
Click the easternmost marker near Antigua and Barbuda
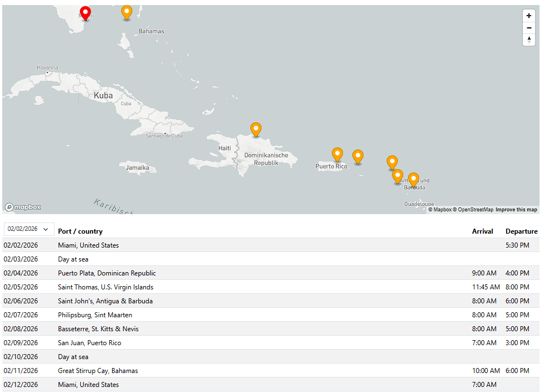pyautogui.click(x=413, y=179)
